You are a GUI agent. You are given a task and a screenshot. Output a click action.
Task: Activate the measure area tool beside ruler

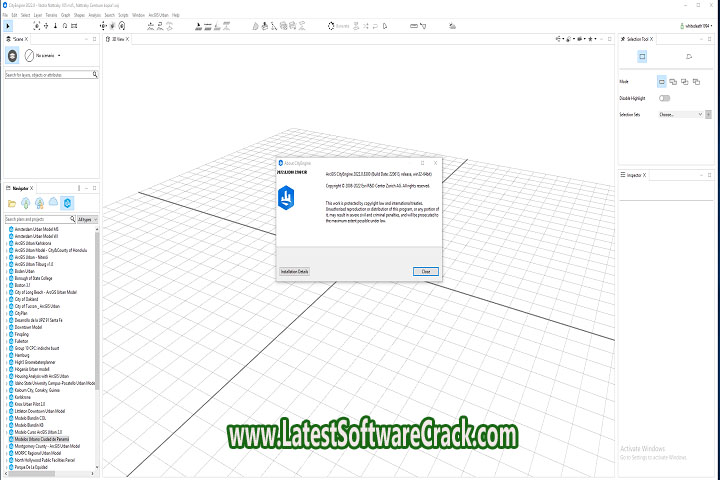(423, 26)
